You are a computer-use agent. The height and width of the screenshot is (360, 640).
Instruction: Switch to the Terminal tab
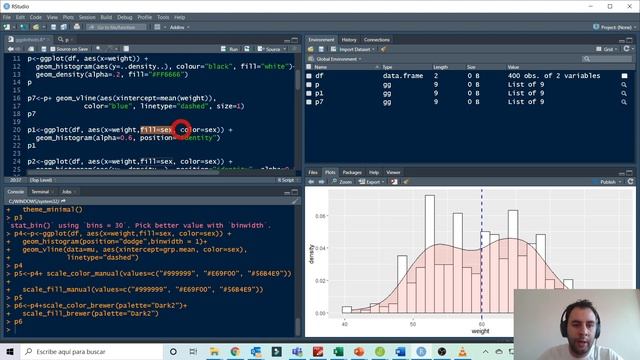coord(40,191)
